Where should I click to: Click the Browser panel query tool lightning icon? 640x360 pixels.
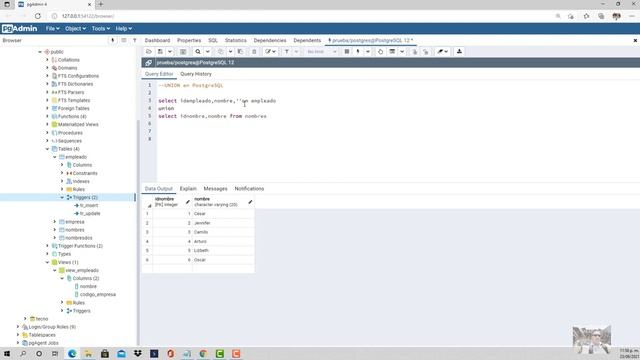point(113,40)
